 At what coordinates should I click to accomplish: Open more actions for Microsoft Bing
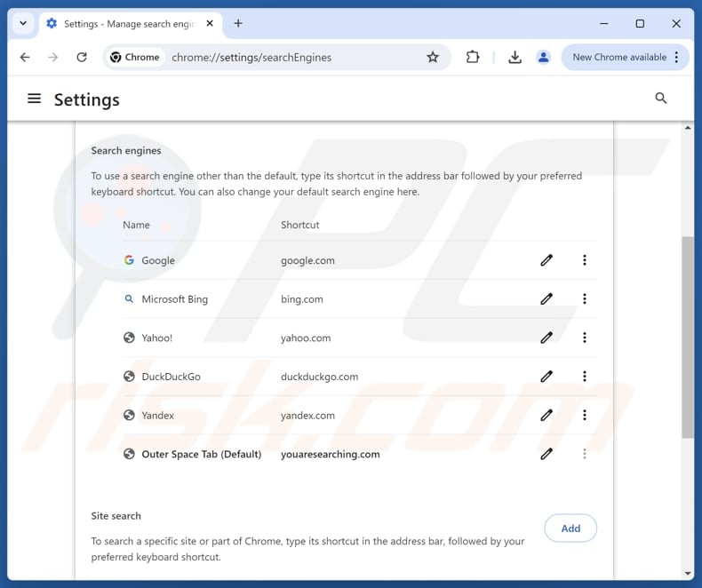(x=584, y=299)
